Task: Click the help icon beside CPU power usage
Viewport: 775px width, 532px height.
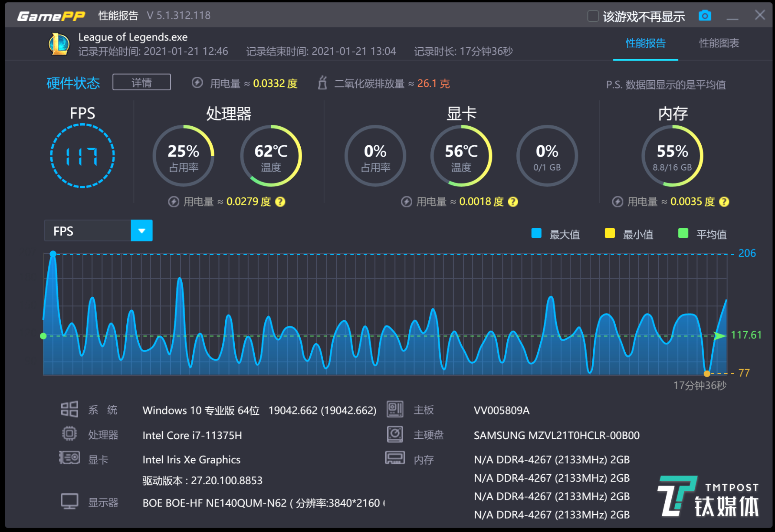Action: point(280,202)
